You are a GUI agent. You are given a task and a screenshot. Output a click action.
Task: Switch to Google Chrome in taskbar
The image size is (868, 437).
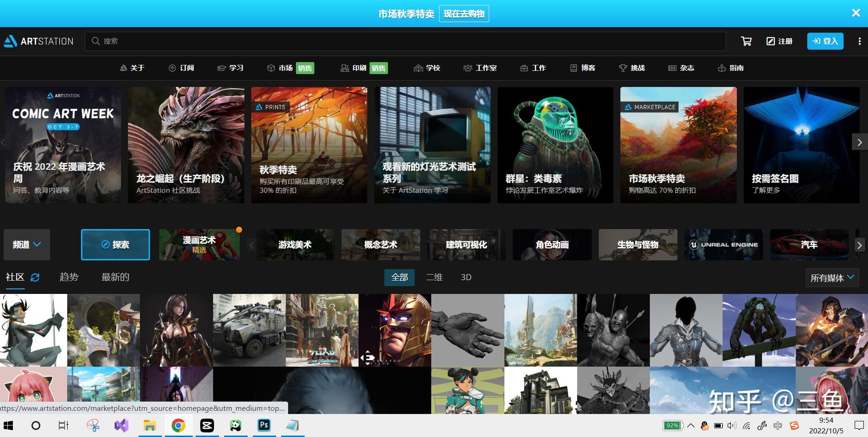click(x=178, y=425)
